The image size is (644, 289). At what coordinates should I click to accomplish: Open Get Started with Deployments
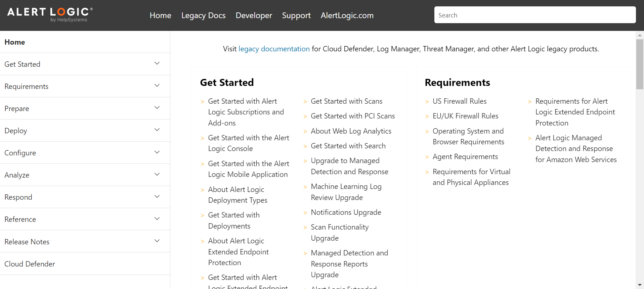234,221
